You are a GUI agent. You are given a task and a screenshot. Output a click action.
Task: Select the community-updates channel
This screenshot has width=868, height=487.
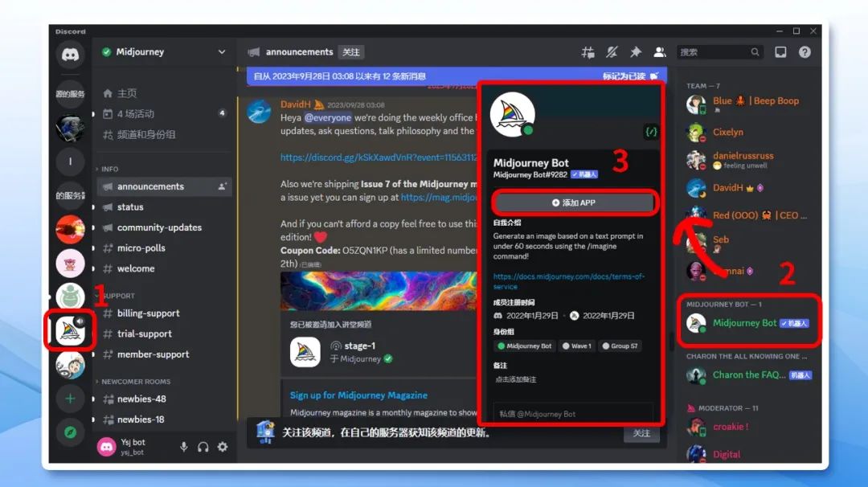pos(165,227)
